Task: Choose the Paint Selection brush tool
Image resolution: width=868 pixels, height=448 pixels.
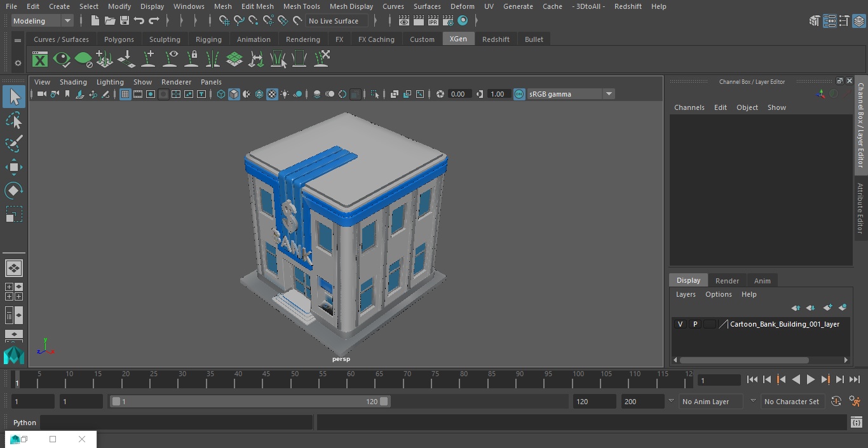Action: (13, 144)
